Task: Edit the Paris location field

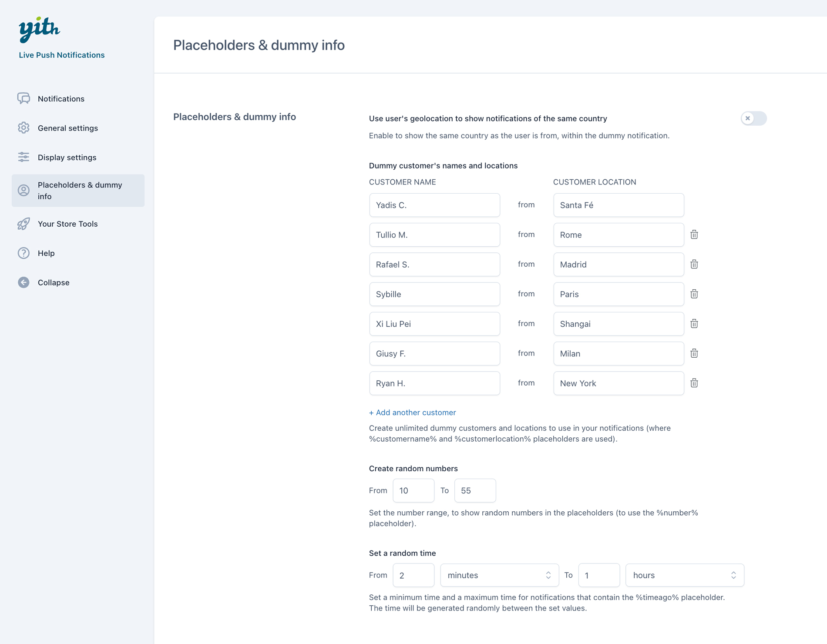Action: (619, 294)
